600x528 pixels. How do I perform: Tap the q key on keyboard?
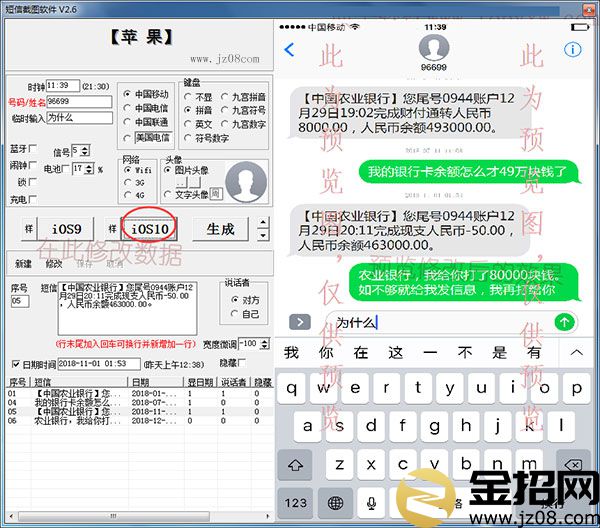tap(292, 388)
